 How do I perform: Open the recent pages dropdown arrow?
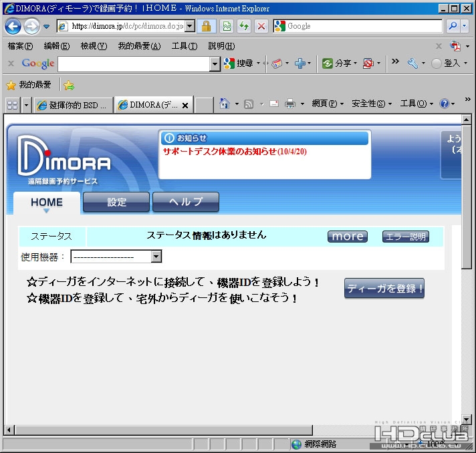46,27
